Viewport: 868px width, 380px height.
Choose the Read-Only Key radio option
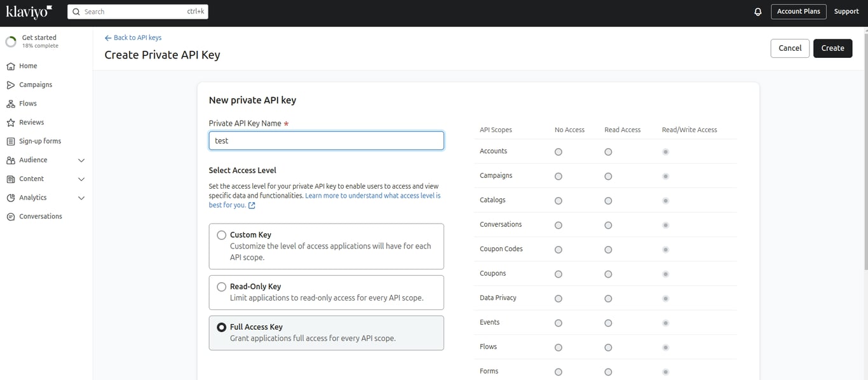click(222, 287)
